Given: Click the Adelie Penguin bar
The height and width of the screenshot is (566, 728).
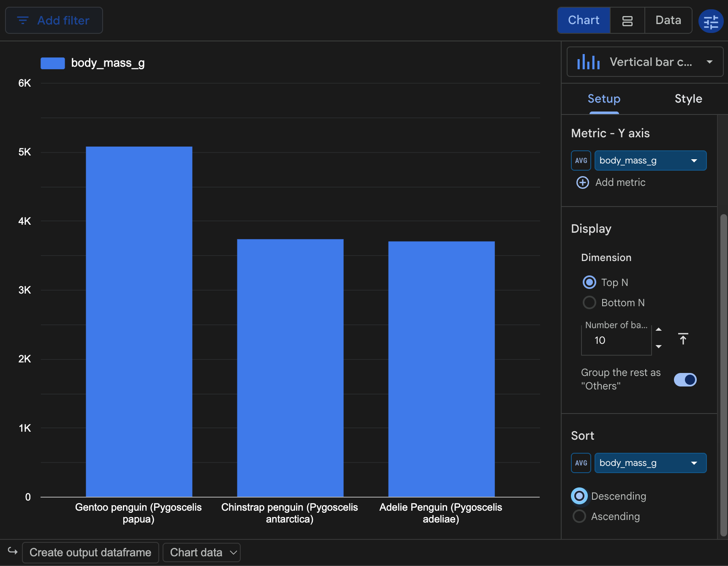Looking at the screenshot, I should coord(441,369).
